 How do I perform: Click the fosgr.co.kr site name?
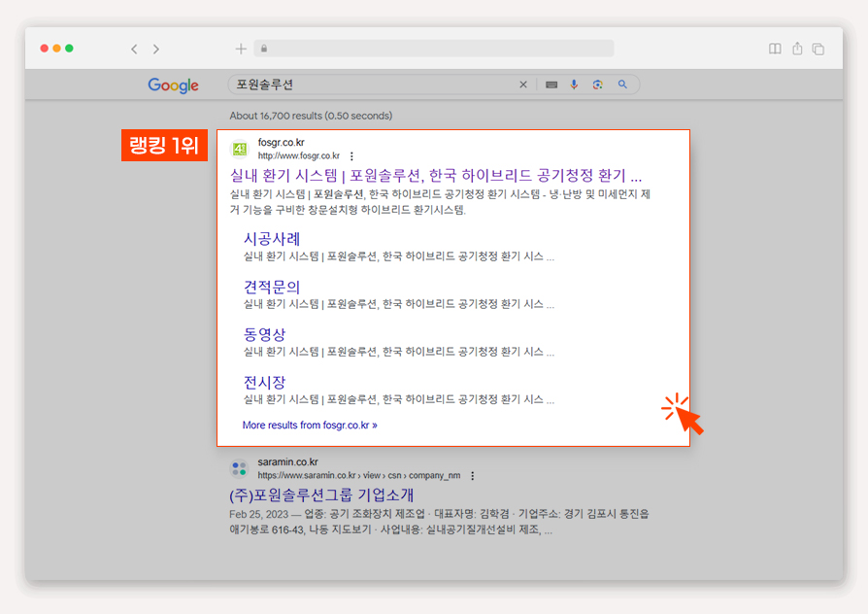click(x=282, y=143)
